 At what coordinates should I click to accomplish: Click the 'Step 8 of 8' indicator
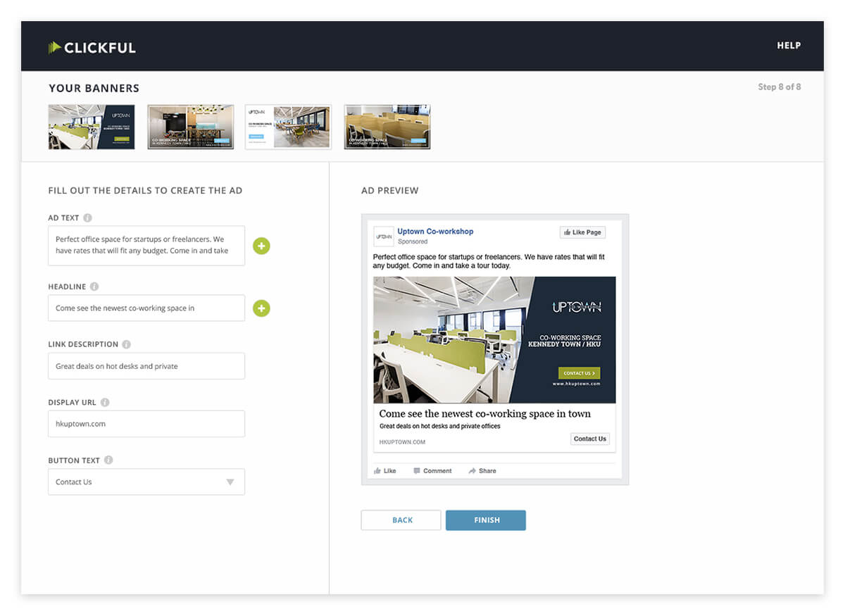coord(779,87)
